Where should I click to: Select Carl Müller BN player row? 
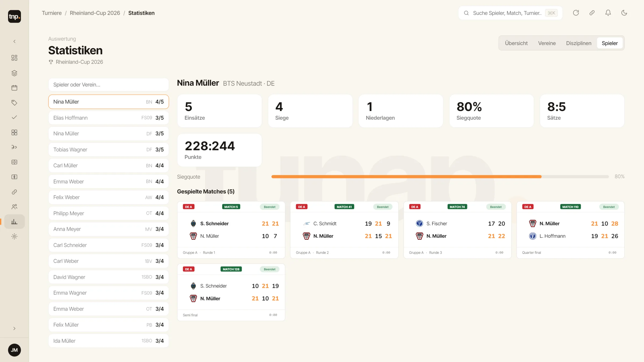(109, 165)
